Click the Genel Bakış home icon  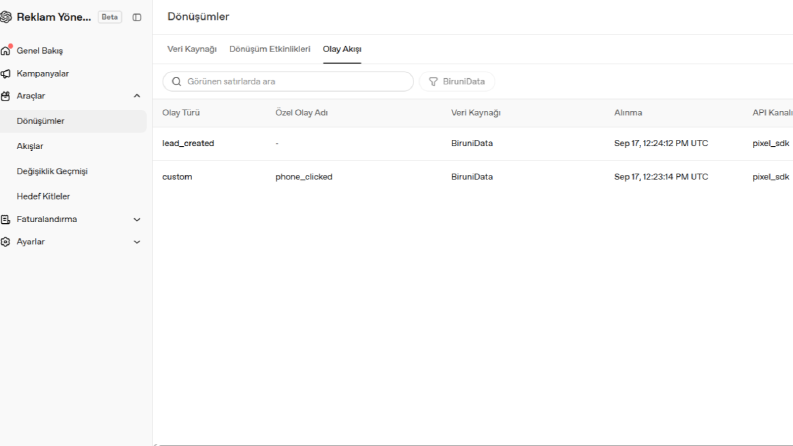(6, 51)
